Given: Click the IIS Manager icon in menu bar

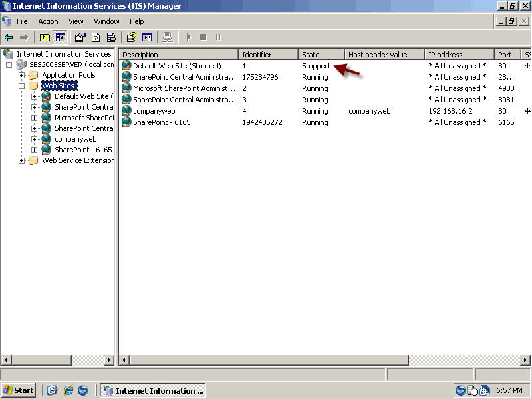Looking at the screenshot, I should tap(7, 21).
